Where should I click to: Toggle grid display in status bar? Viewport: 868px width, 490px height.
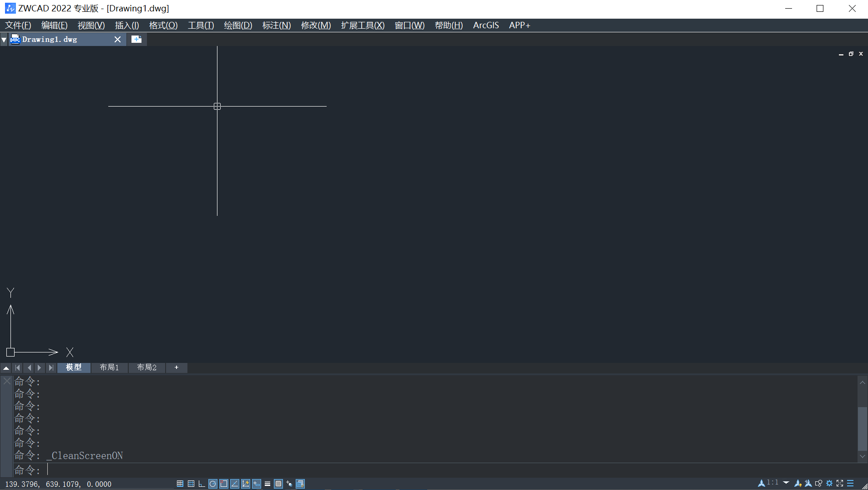pos(191,484)
